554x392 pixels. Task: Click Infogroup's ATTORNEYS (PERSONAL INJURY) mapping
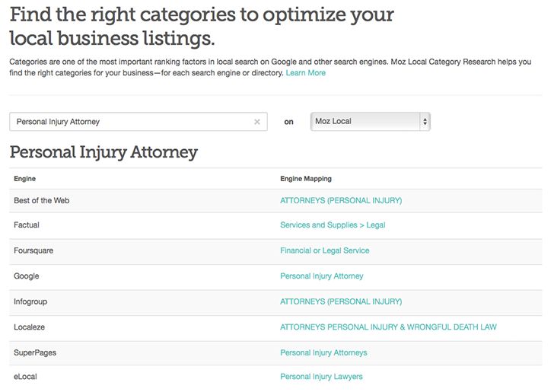tap(340, 302)
